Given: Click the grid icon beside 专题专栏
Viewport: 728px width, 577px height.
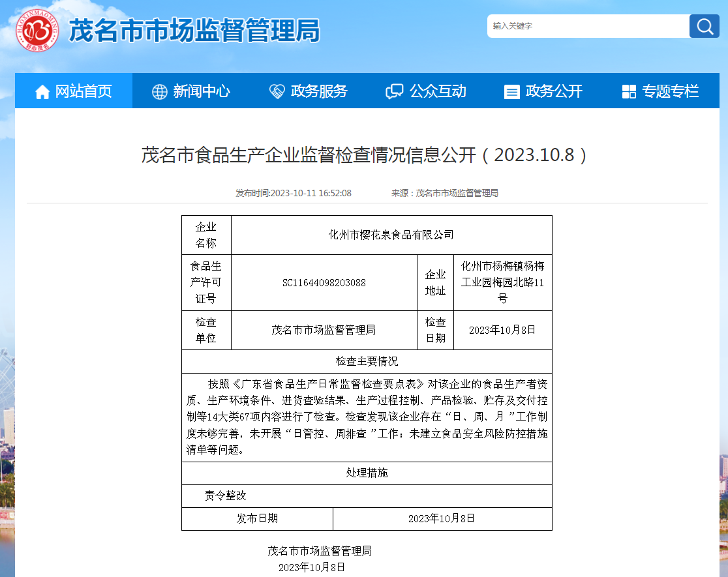Looking at the screenshot, I should (x=629, y=91).
